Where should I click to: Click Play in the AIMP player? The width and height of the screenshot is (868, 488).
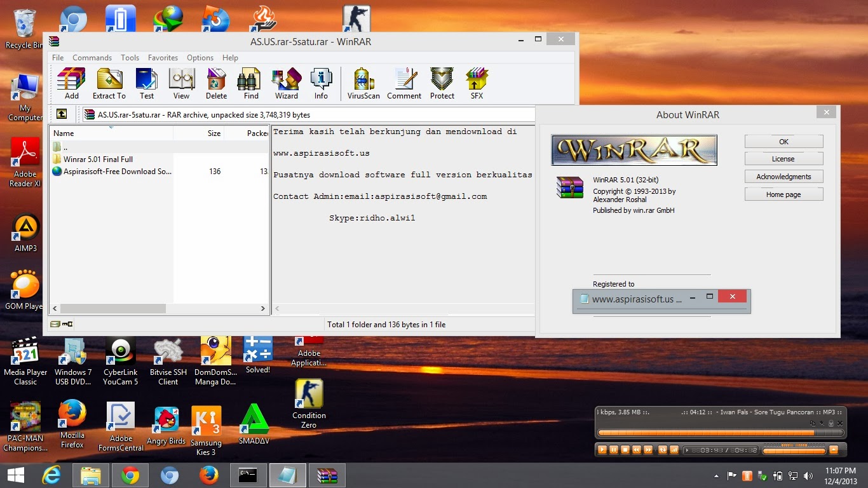pyautogui.click(x=602, y=450)
